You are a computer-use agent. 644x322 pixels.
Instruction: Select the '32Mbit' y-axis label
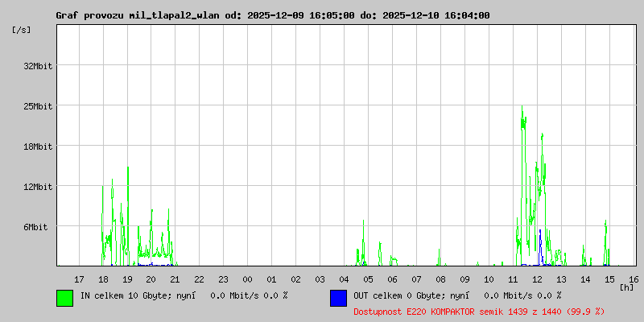(x=38, y=66)
